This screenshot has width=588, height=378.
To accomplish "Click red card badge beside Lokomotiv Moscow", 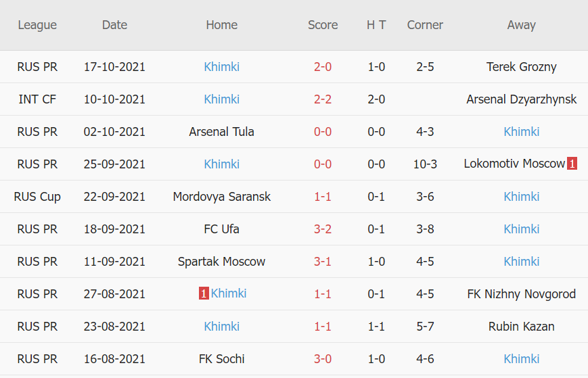I will [x=572, y=164].
